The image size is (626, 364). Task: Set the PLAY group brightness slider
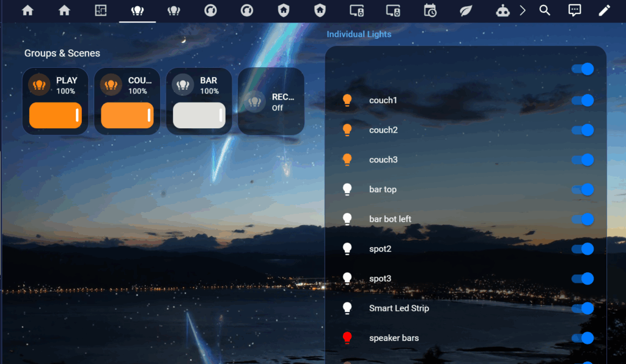pyautogui.click(x=56, y=115)
